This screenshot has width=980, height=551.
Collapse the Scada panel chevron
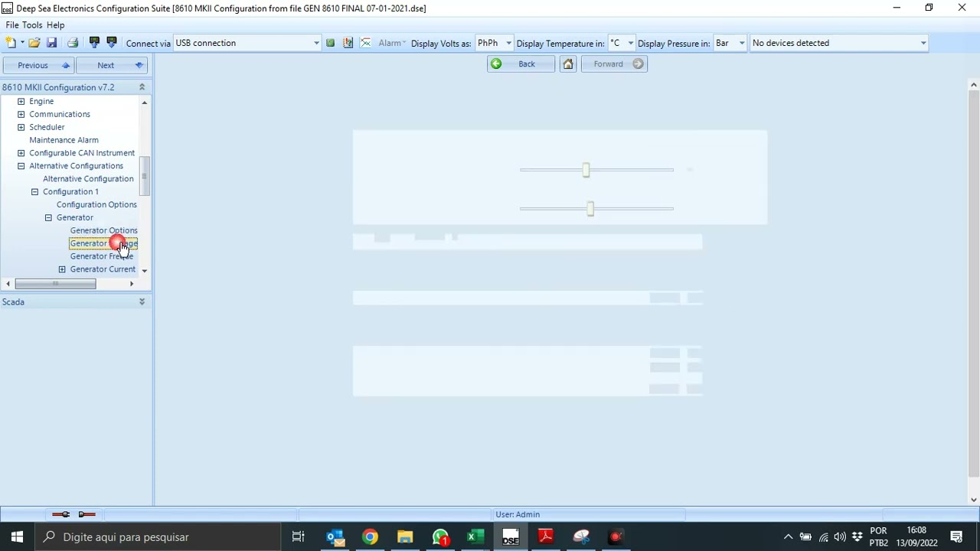(x=142, y=302)
